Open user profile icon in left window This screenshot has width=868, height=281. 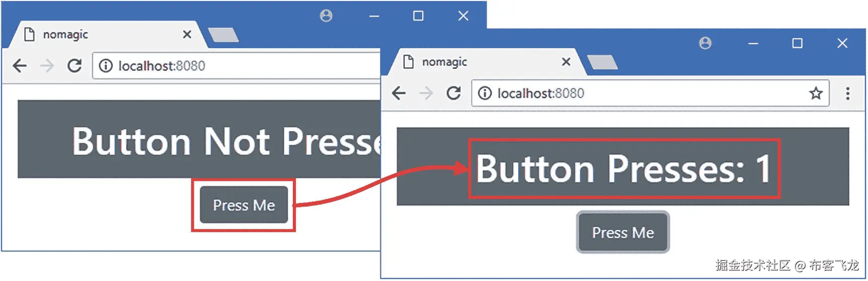click(326, 16)
